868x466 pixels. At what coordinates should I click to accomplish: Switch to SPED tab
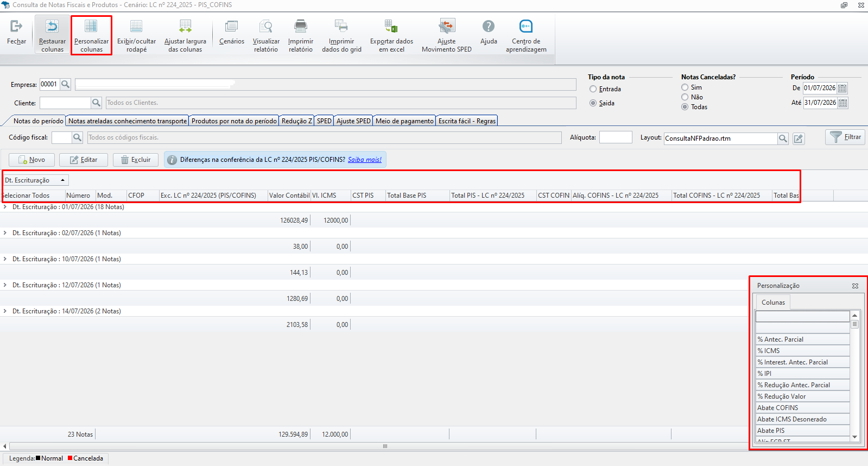pyautogui.click(x=324, y=121)
